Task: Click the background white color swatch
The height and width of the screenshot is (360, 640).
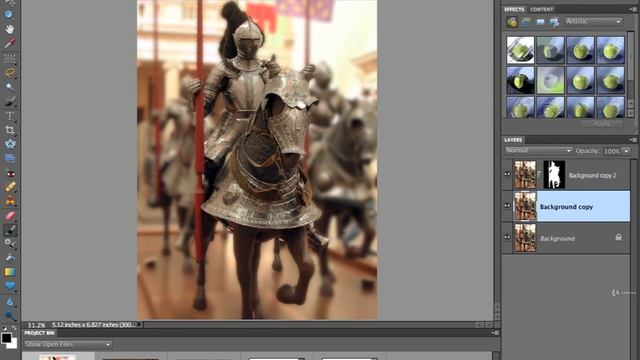Action: [x=13, y=344]
